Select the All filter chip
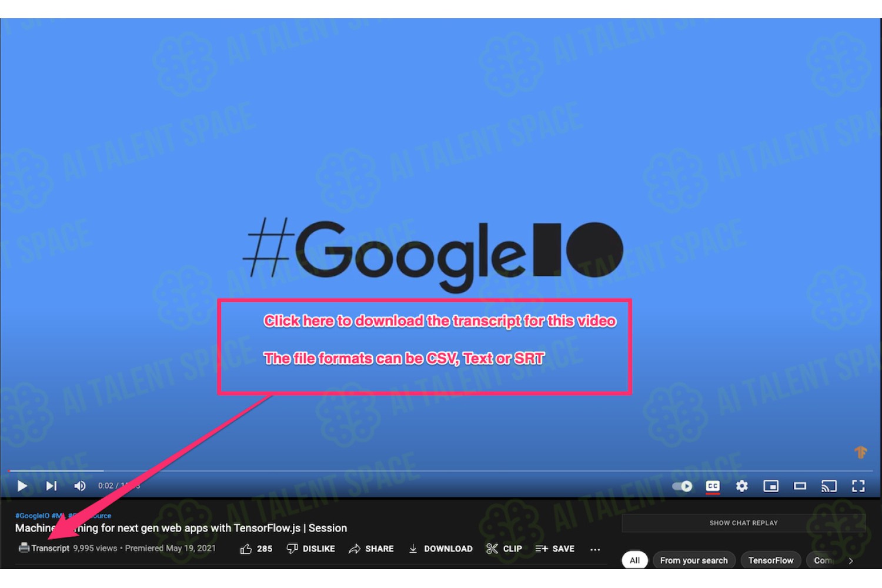Screen dimensions: 882x588 [x=634, y=560]
